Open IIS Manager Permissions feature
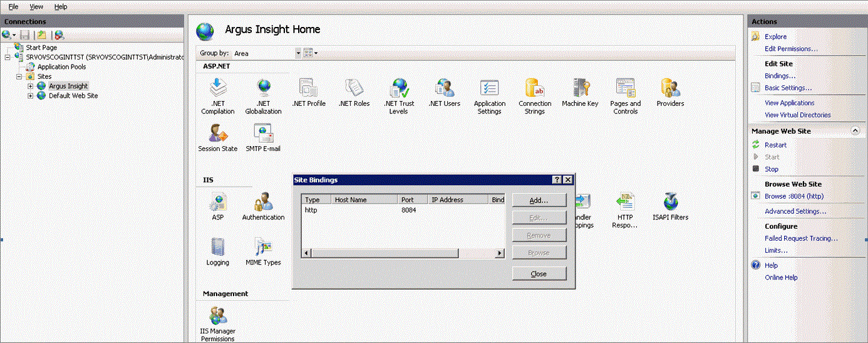 coord(217,324)
